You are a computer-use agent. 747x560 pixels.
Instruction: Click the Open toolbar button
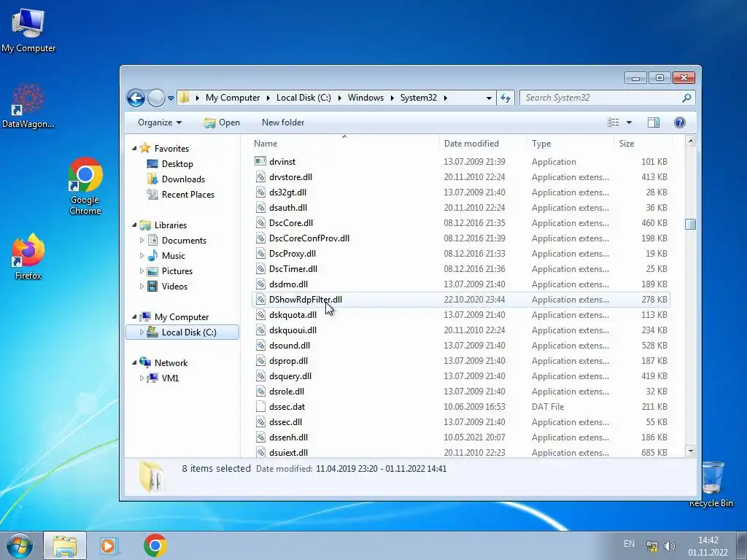click(222, 122)
